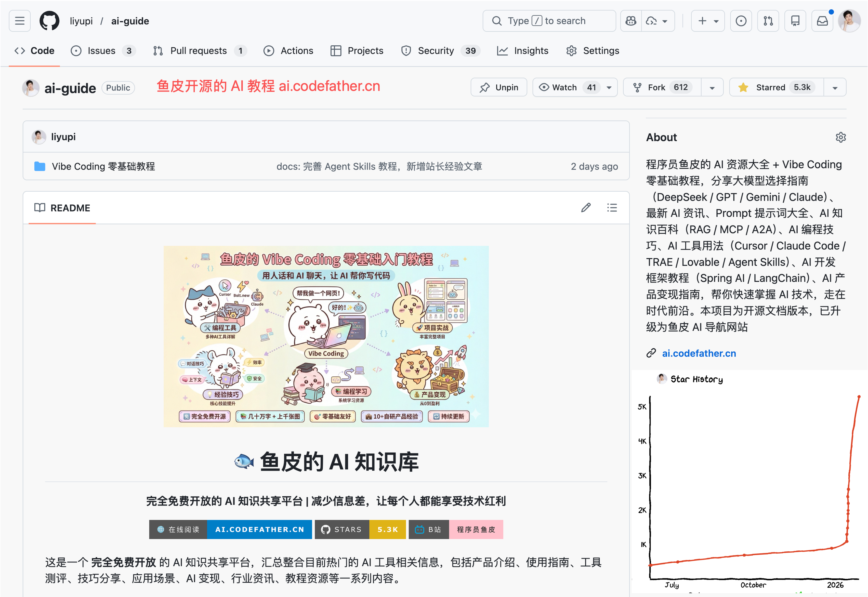Open the README outline list icon
The height and width of the screenshot is (597, 868).
coord(612,208)
